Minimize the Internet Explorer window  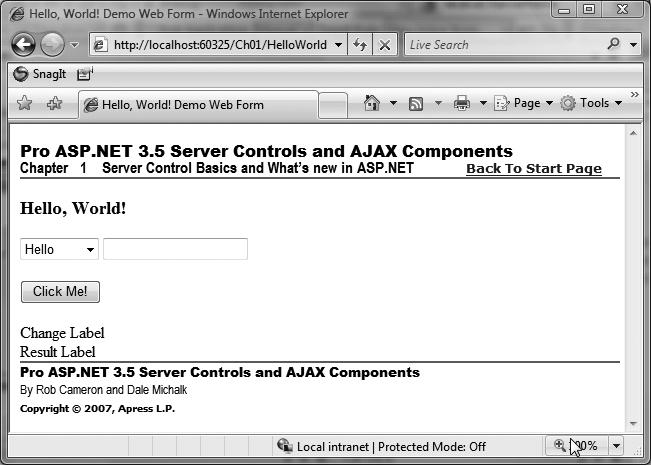coord(564,10)
